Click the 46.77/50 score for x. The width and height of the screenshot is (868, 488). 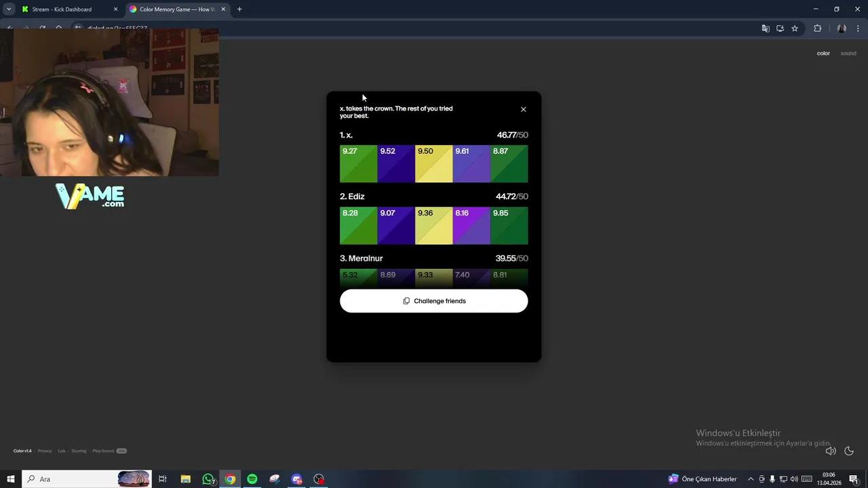click(x=512, y=135)
